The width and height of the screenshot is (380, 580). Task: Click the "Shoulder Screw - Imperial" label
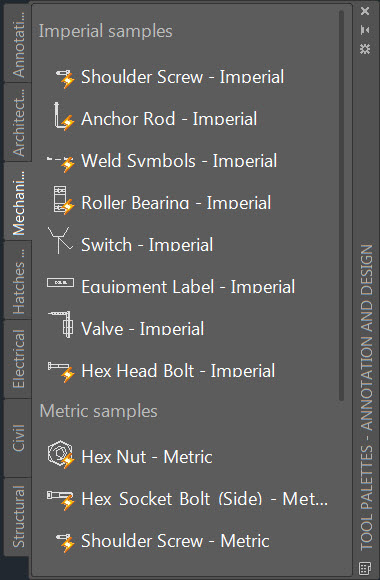[183, 77]
